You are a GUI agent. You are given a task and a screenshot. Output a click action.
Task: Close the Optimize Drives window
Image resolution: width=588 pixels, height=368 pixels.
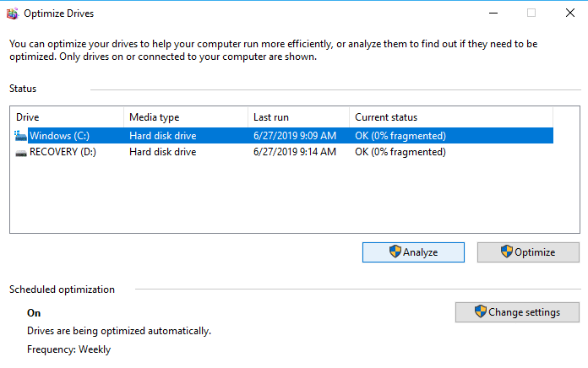coord(569,14)
